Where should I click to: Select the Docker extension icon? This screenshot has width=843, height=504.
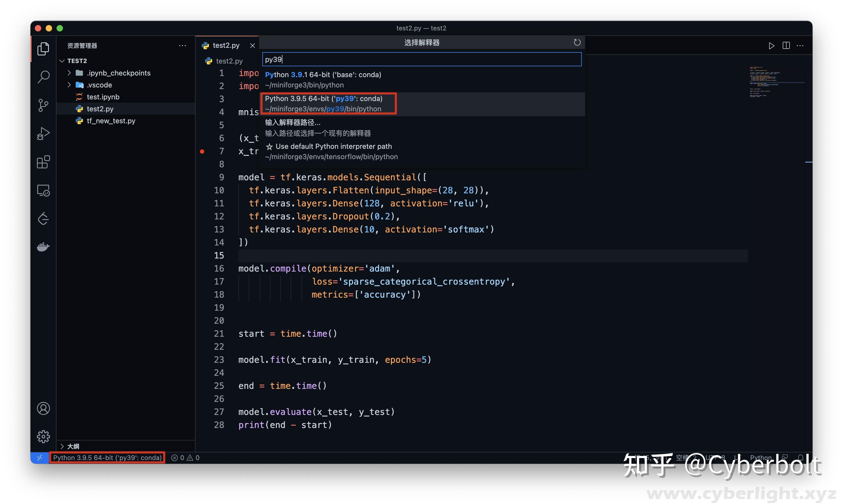(43, 247)
